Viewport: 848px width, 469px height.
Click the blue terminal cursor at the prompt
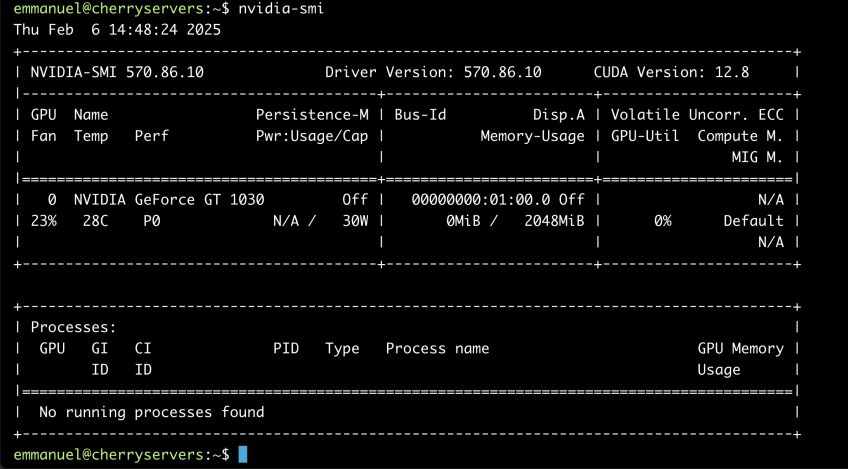[243, 455]
